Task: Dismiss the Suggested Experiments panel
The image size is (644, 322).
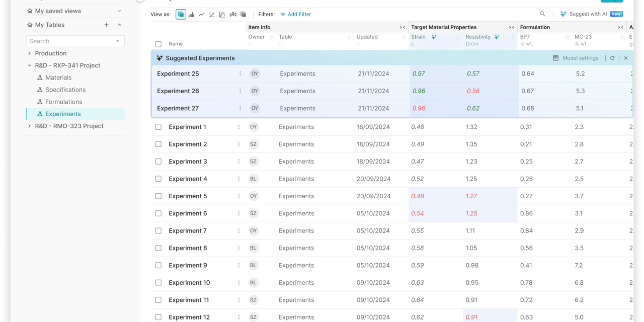Action: 626,58
